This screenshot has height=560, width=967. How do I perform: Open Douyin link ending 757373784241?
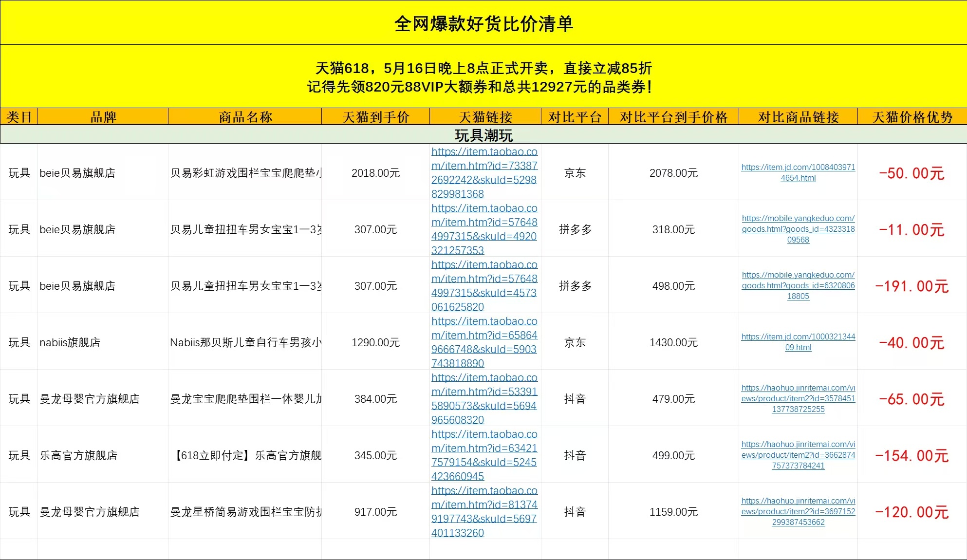point(798,455)
